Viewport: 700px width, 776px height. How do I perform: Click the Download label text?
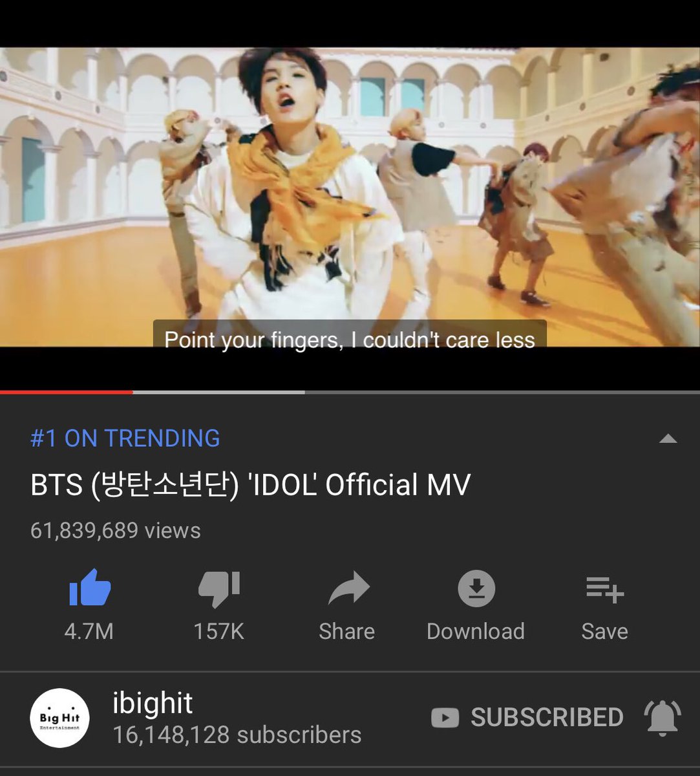click(x=476, y=631)
